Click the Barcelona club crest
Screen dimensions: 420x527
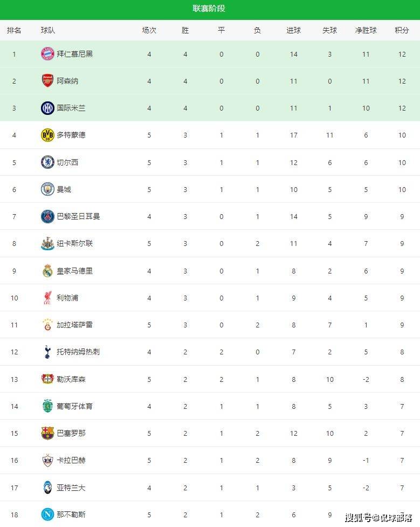[47, 433]
